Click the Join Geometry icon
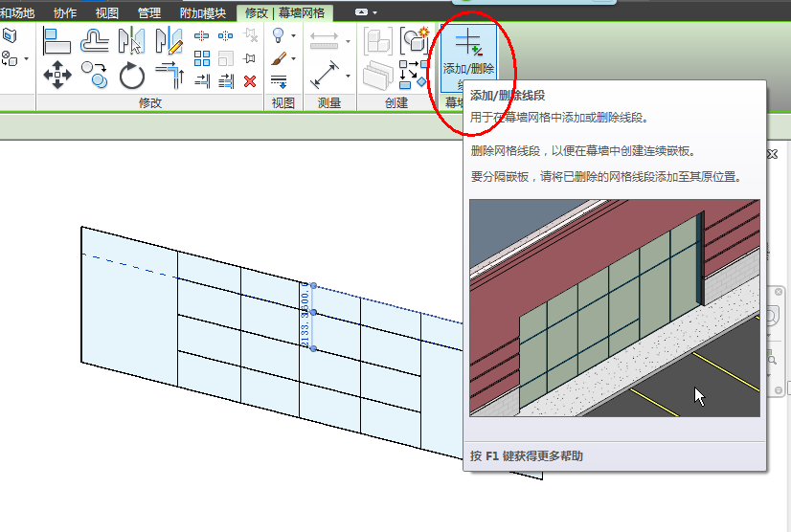 click(10, 58)
